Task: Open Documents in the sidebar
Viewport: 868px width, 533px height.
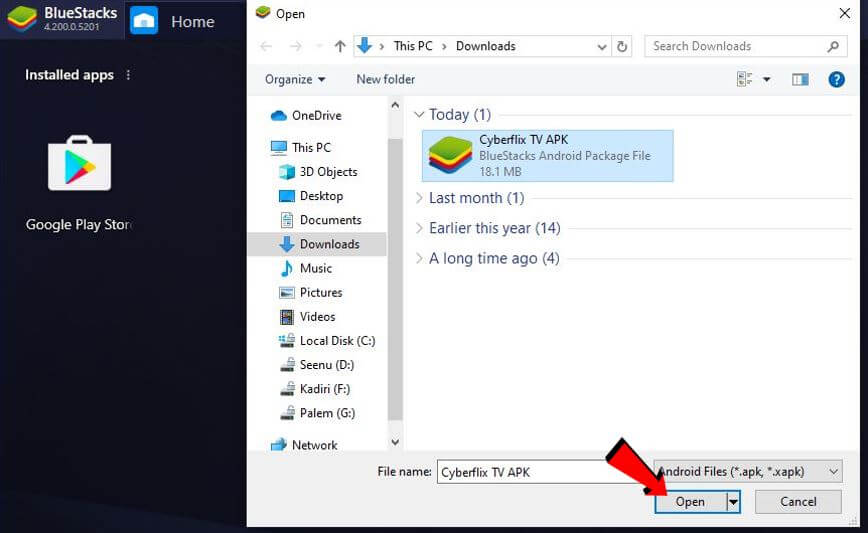Action: [x=330, y=220]
